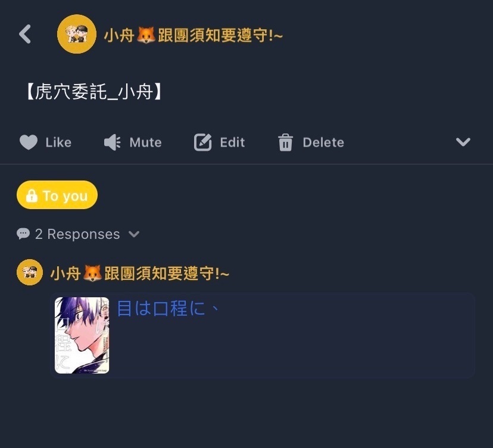Tap the heart Like icon
Screen dimensions: 493x448
[29, 142]
